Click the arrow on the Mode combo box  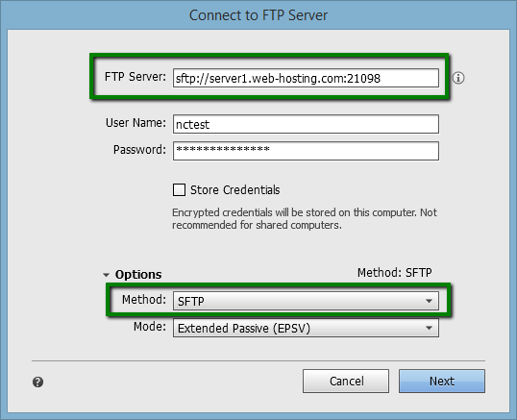tap(429, 328)
